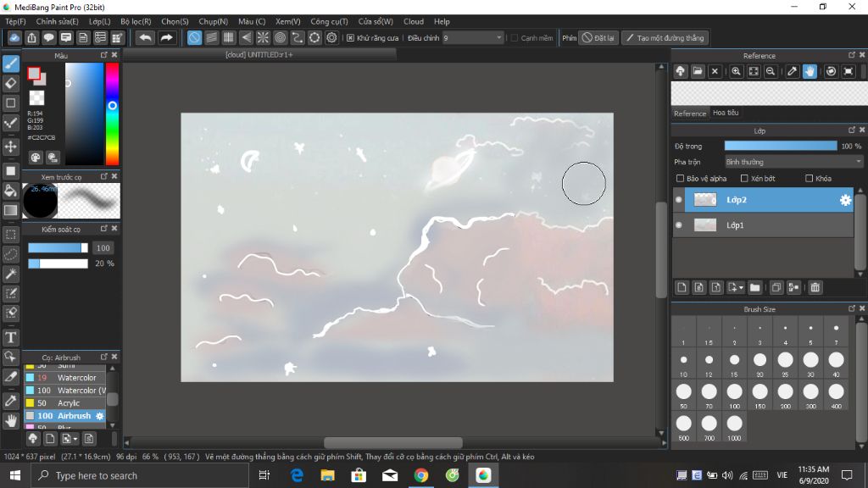Zoom in on the Reference panel image
The image size is (868, 488).
coord(736,71)
